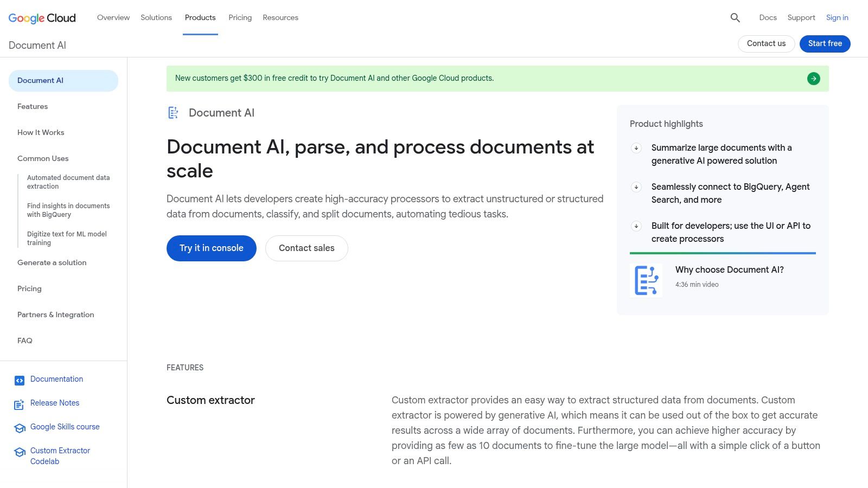
Task: Click Built for developers highlight text
Action: pos(731,233)
